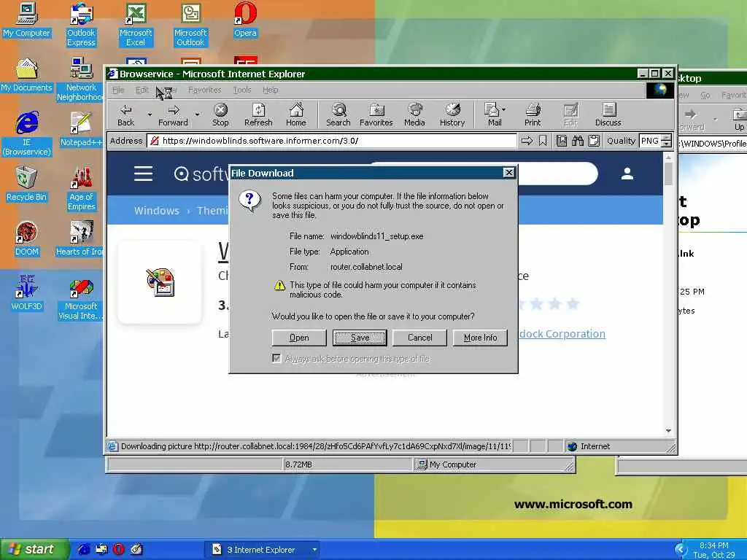Select the Notepad++ desktop icon
Image resolution: width=747 pixels, height=560 pixels.
pos(81,129)
